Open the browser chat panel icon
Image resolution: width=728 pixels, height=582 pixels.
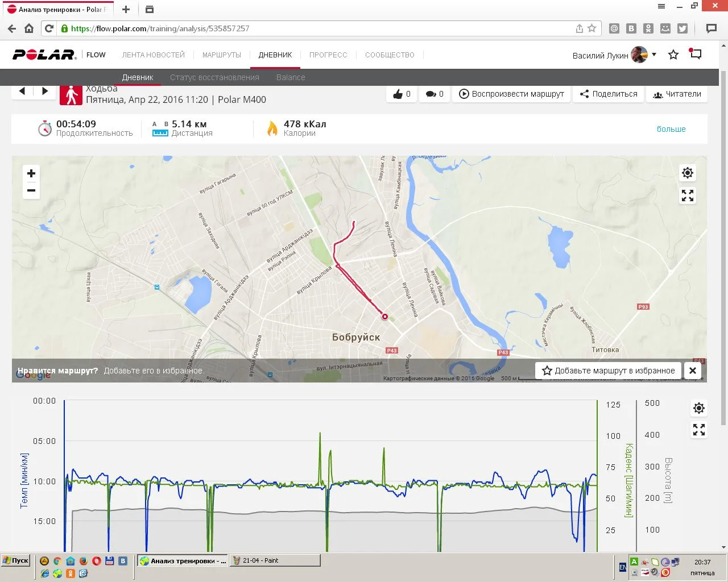(711, 28)
